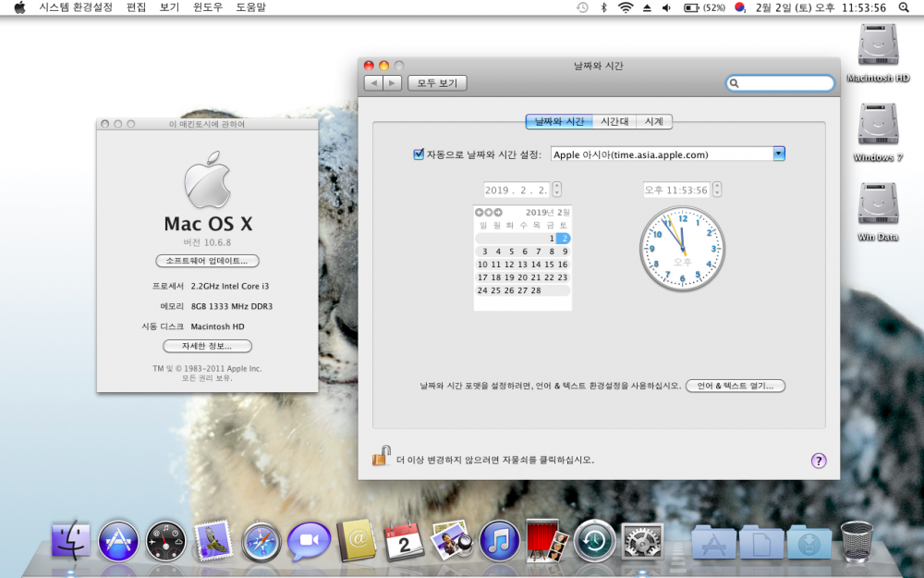Open Time Machine menu bar icon
Screen dimensions: 924x578
582,7
